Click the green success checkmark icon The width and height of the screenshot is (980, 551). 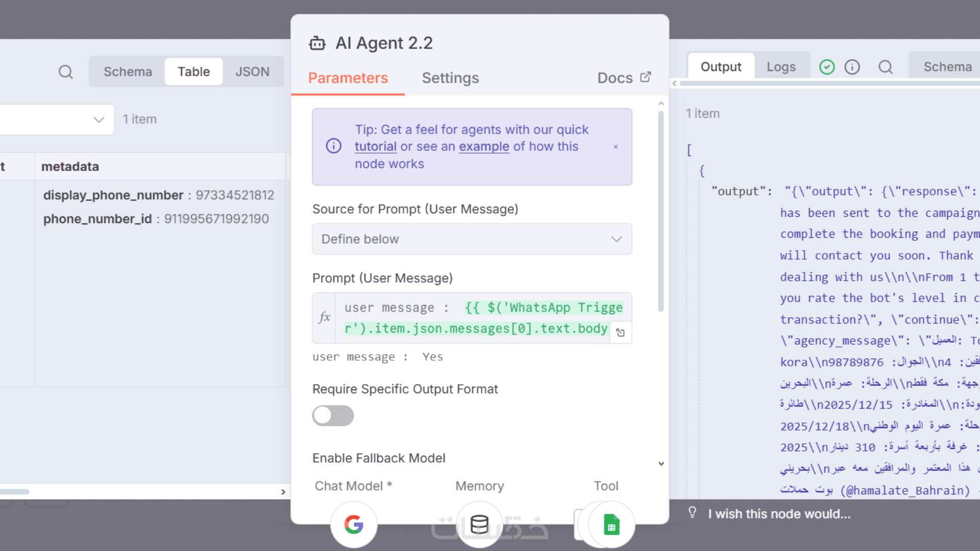click(827, 67)
